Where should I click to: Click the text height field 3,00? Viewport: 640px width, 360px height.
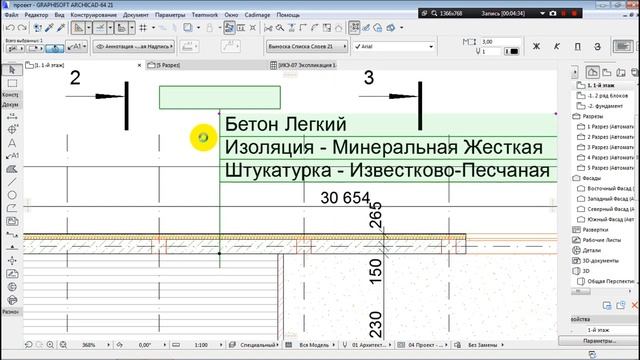coord(500,42)
